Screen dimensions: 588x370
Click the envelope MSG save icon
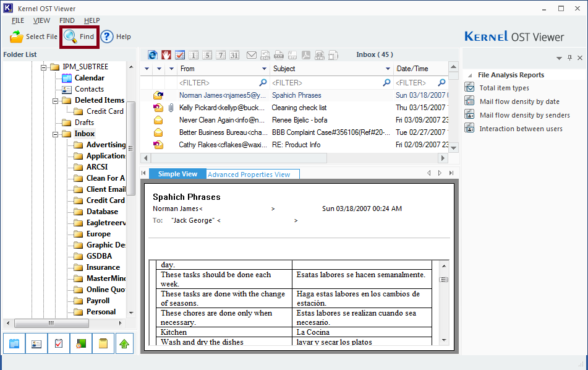click(252, 55)
